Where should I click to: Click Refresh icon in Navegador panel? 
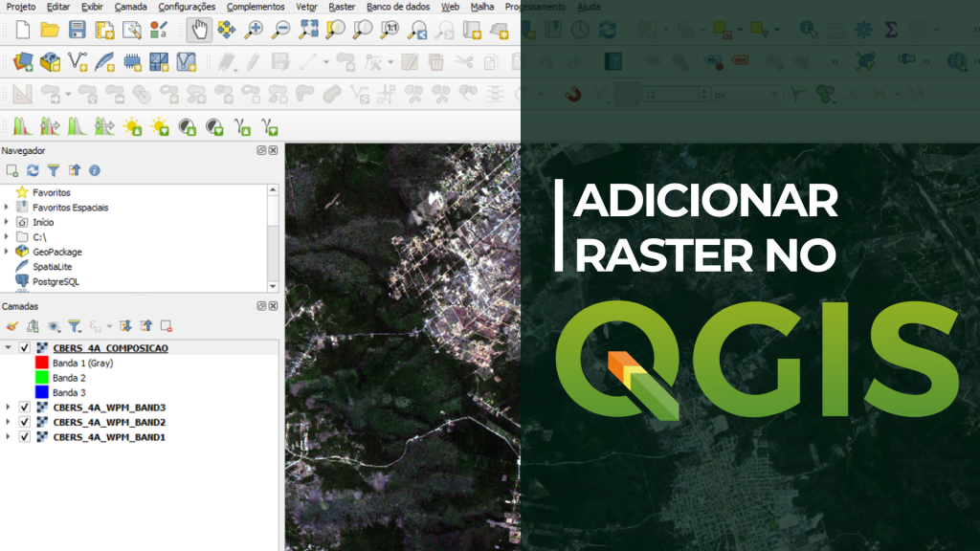tap(33, 170)
